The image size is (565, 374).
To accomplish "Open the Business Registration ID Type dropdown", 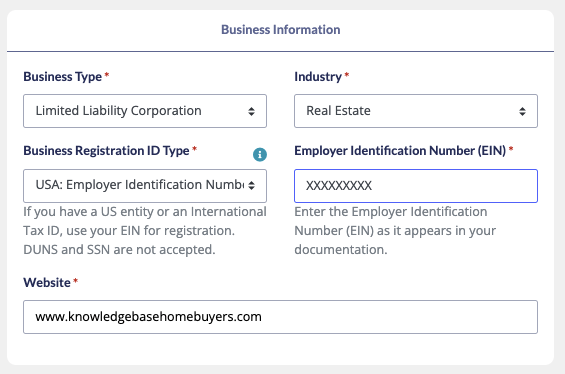I will tap(145, 186).
